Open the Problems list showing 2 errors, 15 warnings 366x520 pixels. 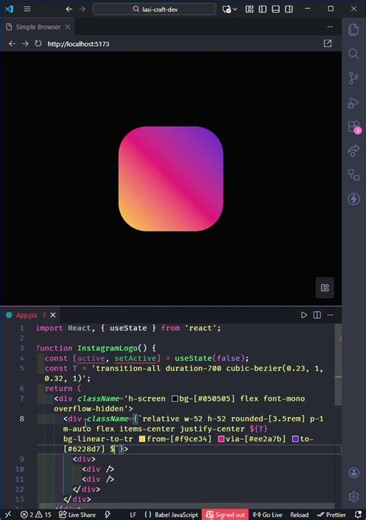pos(36,515)
